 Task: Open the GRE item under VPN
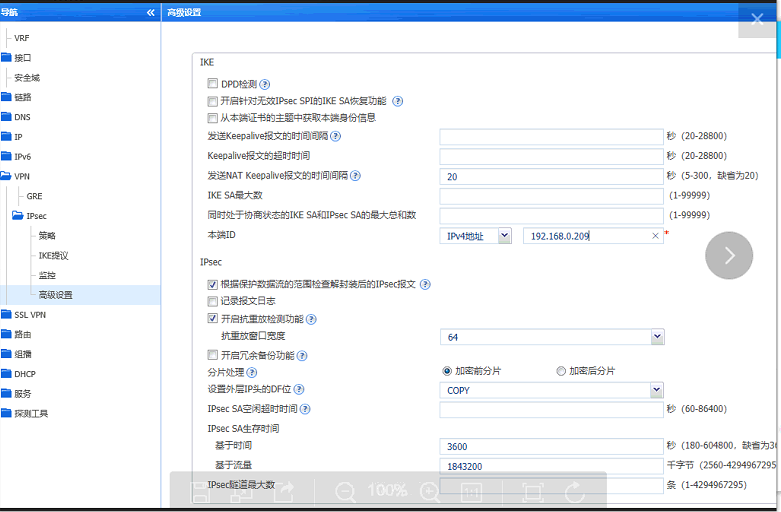(34, 196)
